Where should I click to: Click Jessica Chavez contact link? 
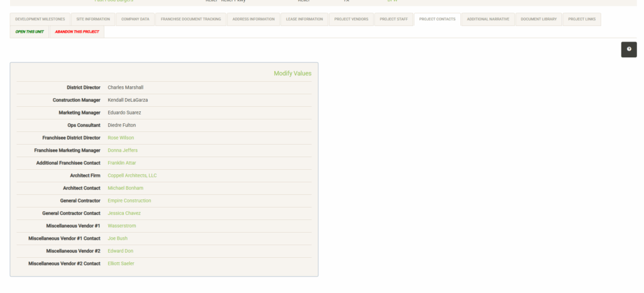point(124,213)
